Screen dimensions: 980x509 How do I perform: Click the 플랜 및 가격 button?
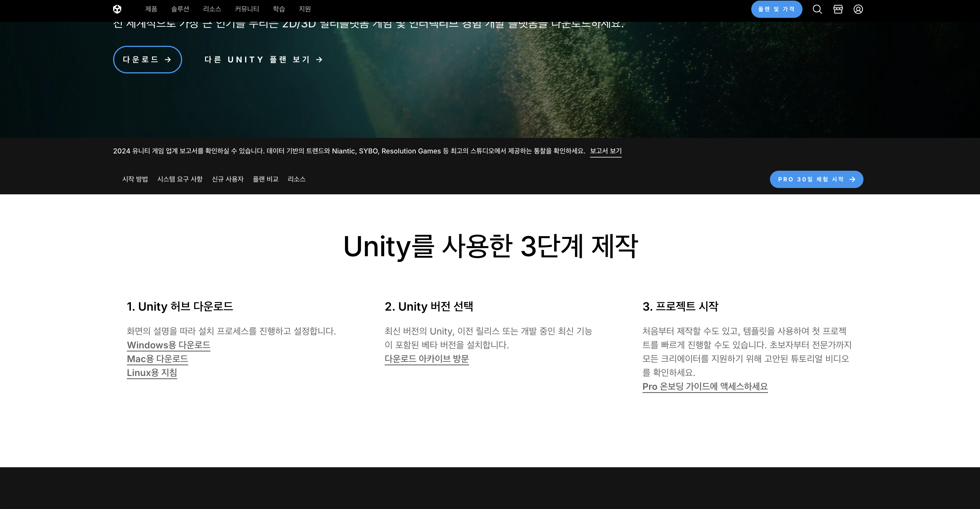(x=777, y=9)
